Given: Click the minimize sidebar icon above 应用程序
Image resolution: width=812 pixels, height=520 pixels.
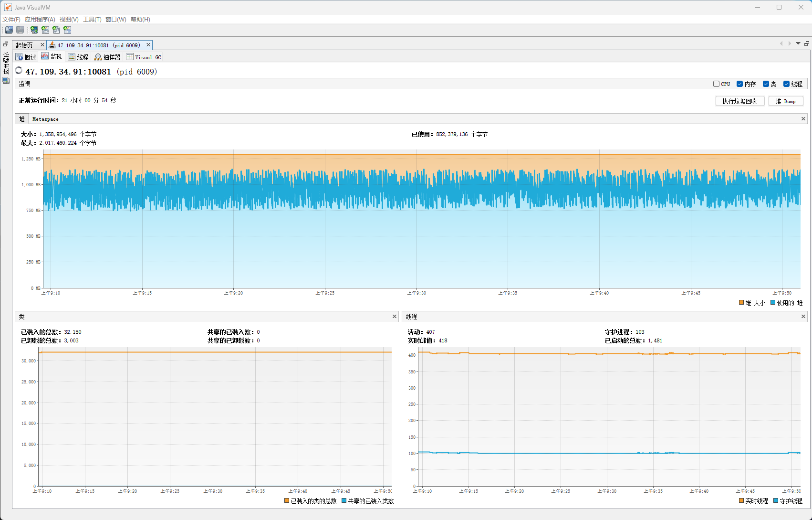Looking at the screenshot, I should (6, 44).
